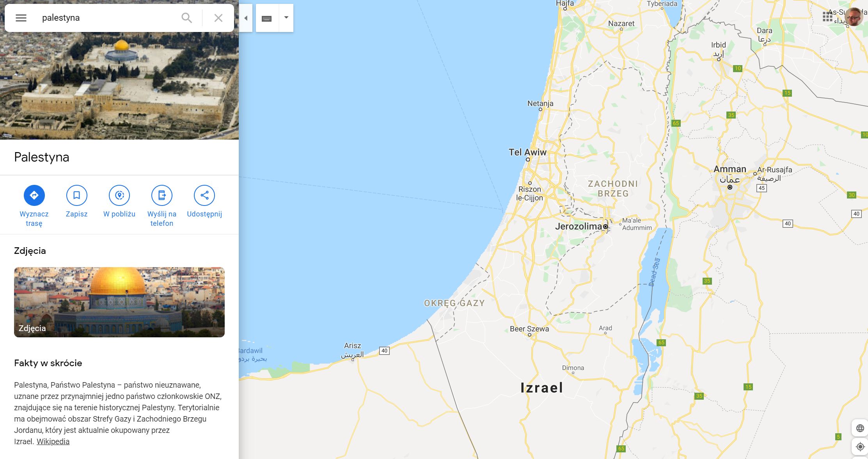
Task: Click the Jerozolima city label on map
Action: point(579,226)
